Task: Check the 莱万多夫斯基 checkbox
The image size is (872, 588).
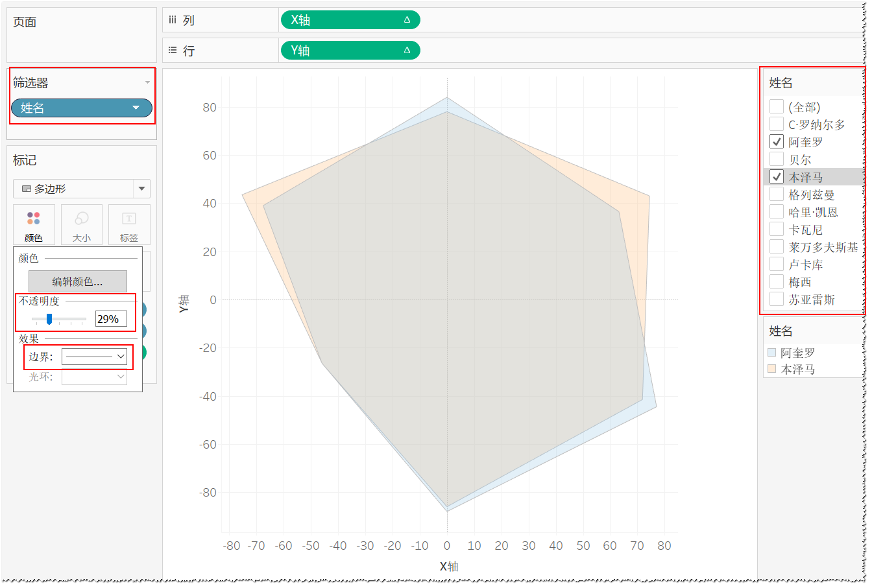Action: coord(776,246)
